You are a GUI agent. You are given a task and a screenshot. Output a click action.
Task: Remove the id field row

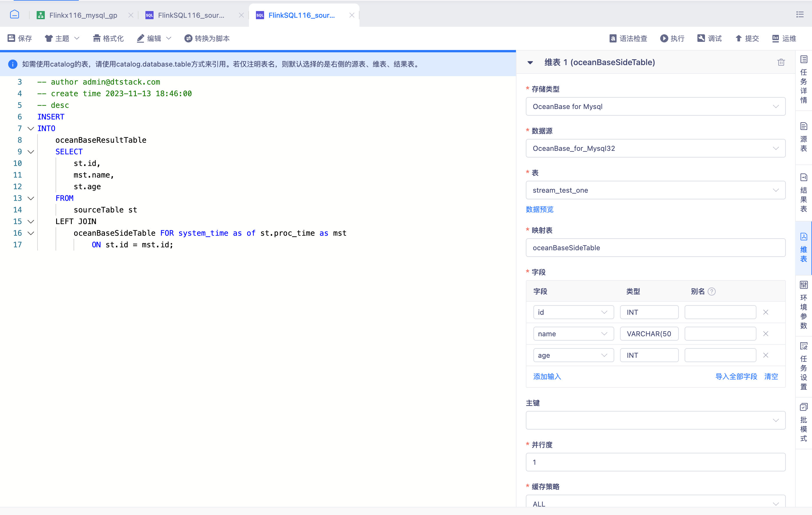point(765,312)
